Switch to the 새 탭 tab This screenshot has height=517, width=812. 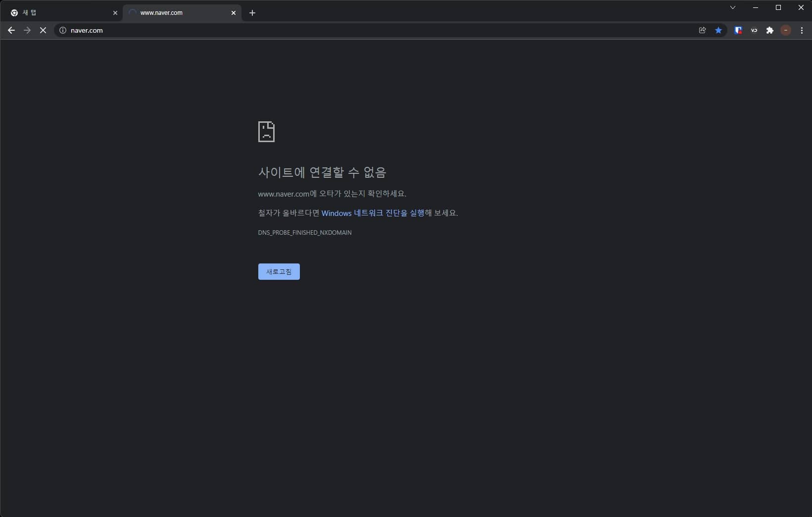coord(59,13)
